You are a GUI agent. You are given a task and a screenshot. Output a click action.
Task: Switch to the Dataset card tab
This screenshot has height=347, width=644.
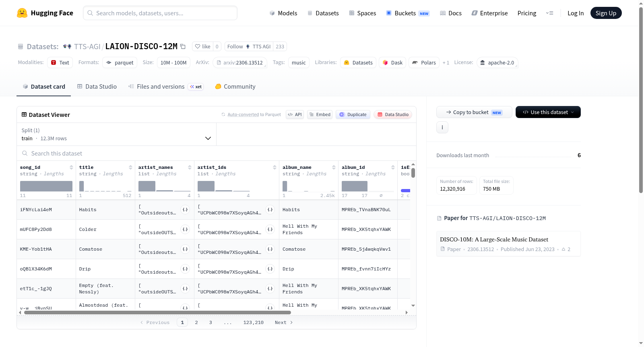click(44, 87)
